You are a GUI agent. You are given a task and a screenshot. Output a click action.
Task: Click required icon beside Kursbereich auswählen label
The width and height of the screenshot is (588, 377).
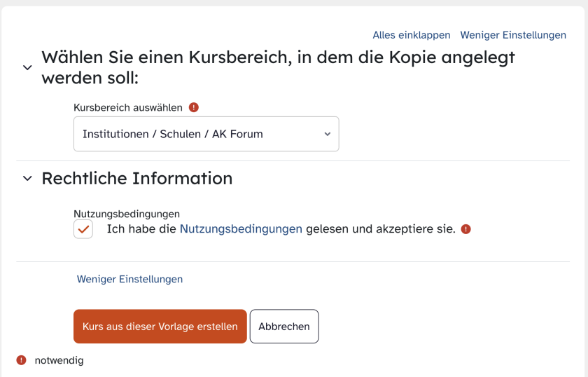pyautogui.click(x=193, y=107)
